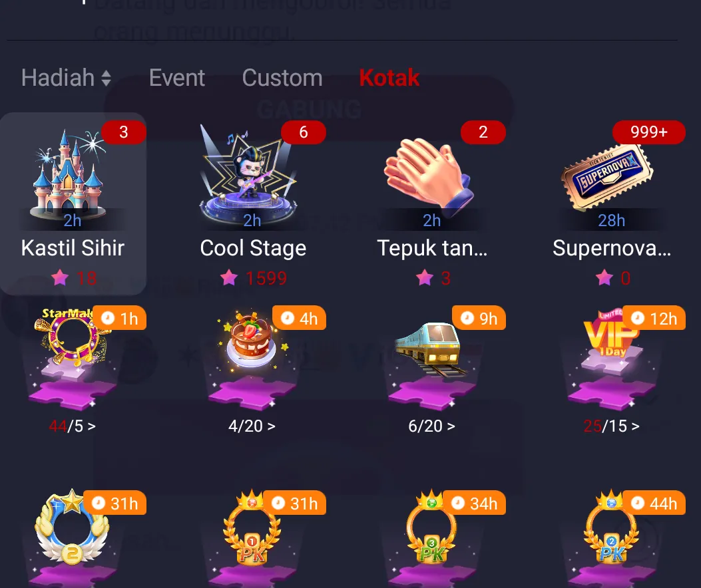The height and width of the screenshot is (588, 701).
Task: Tap the green PK 3 crown frame
Action: click(431, 526)
